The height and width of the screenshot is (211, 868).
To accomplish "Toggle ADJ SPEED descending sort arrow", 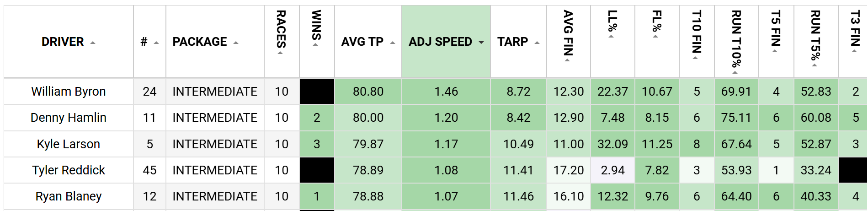I will coord(481,43).
